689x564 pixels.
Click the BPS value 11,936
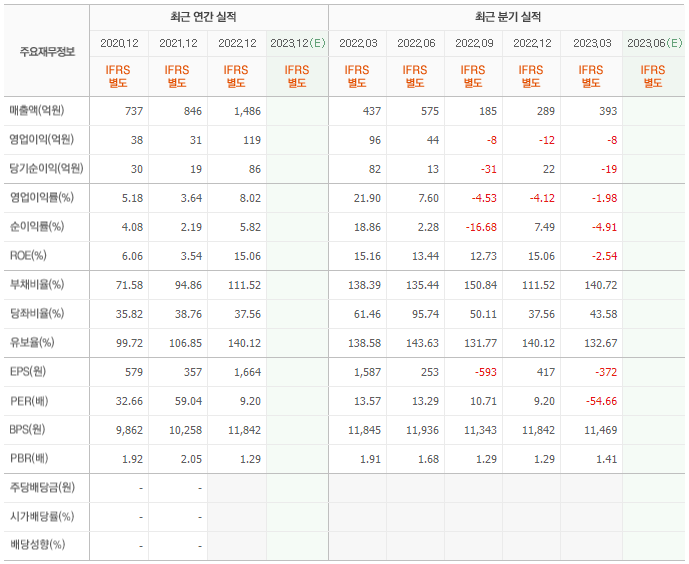(x=422, y=430)
